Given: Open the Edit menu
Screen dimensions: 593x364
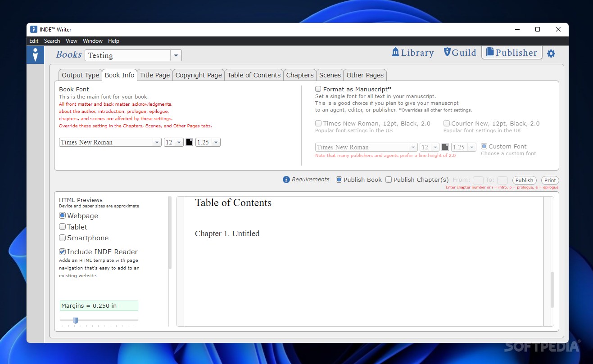Looking at the screenshot, I should [x=34, y=41].
